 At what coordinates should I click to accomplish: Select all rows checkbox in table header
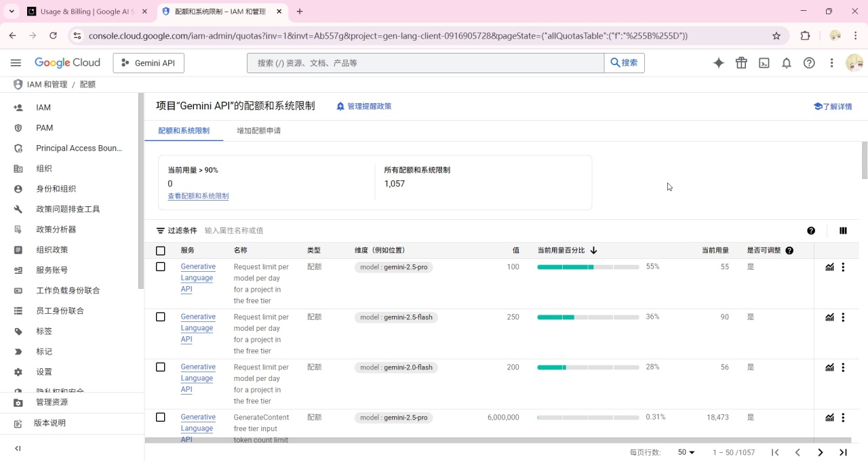161,251
